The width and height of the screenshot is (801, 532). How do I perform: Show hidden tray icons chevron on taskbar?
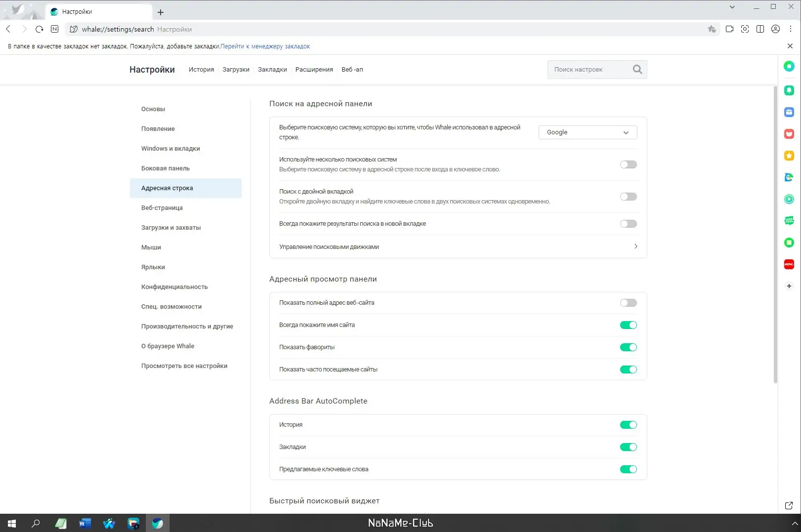[x=795, y=523]
